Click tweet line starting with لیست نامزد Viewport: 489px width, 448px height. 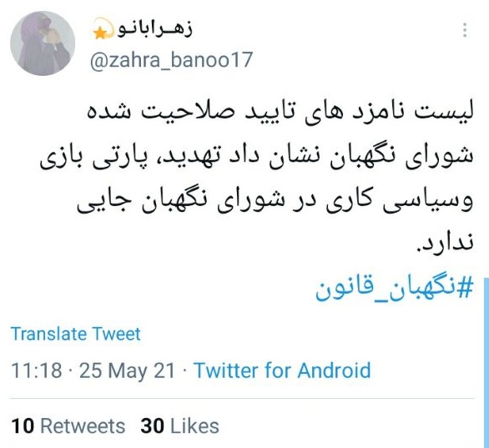click(280, 113)
